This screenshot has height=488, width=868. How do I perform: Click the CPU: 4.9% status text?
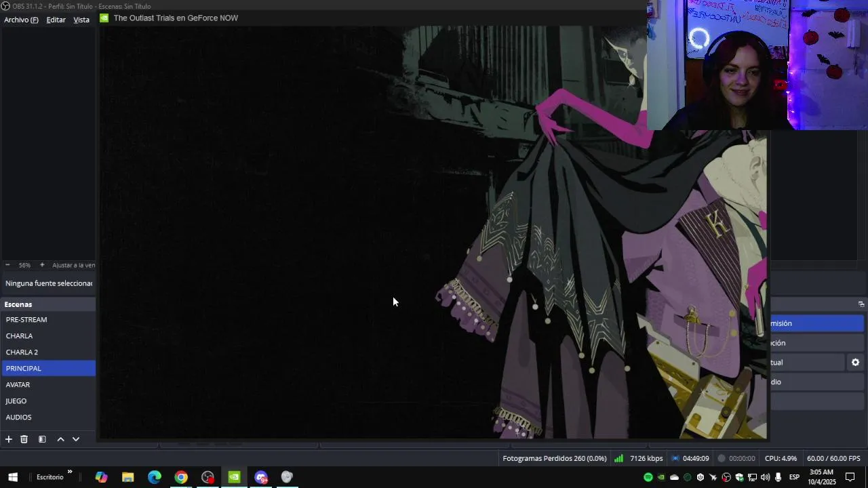781,459
